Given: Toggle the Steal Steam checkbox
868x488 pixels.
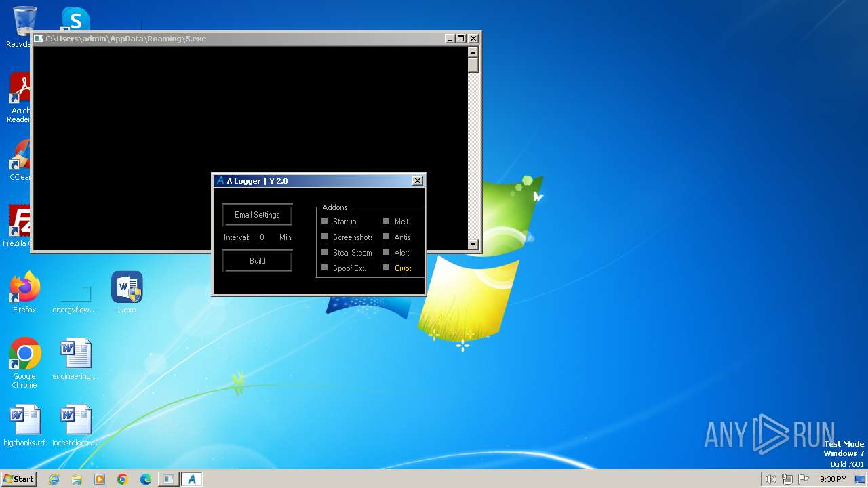Looking at the screenshot, I should [325, 252].
